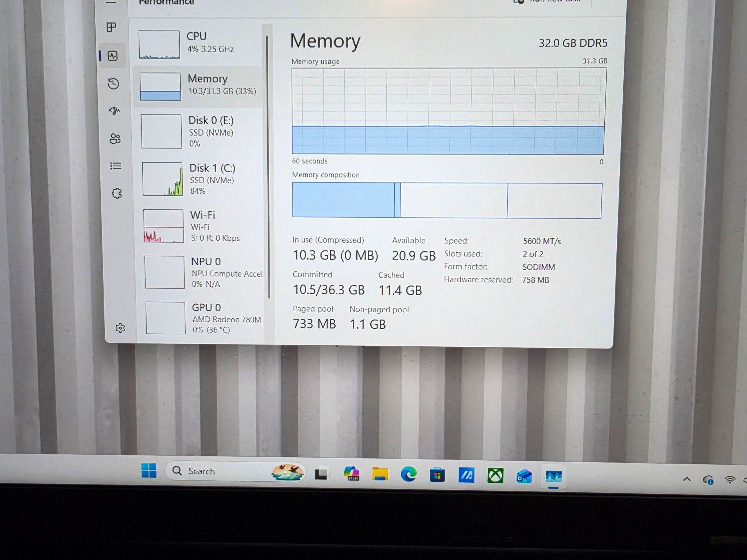Screen dimensions: 747x560
Task: Open the Users page icon
Action: (x=115, y=139)
